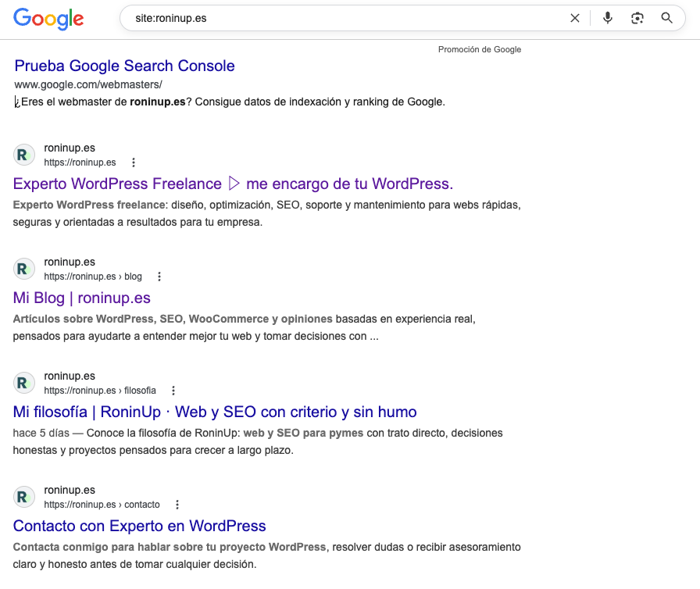Click the Google logo

click(x=48, y=19)
